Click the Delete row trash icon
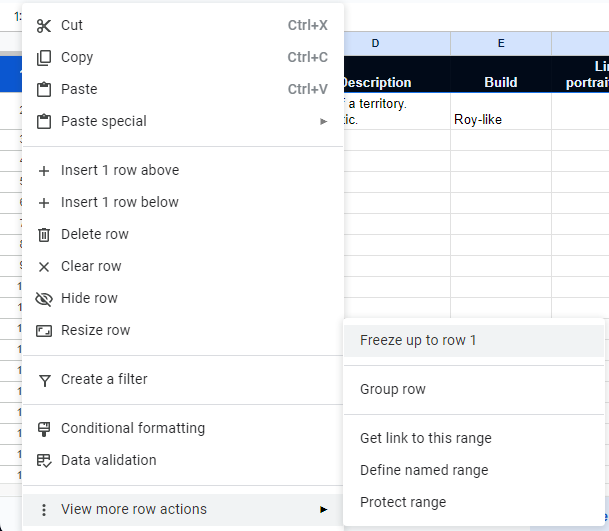Viewport: 609px width, 531px height. pos(44,234)
